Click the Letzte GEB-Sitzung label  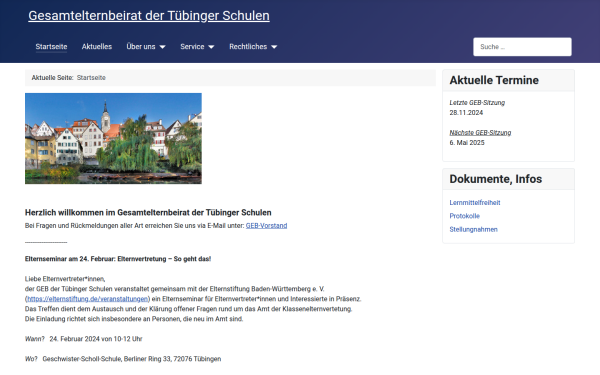(477, 103)
